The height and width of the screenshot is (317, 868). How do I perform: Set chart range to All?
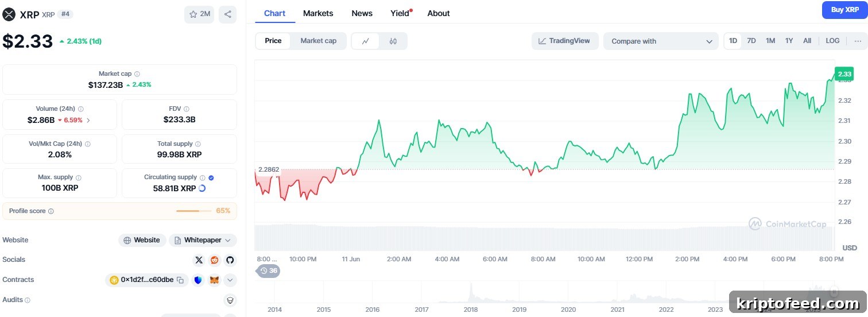(x=807, y=41)
